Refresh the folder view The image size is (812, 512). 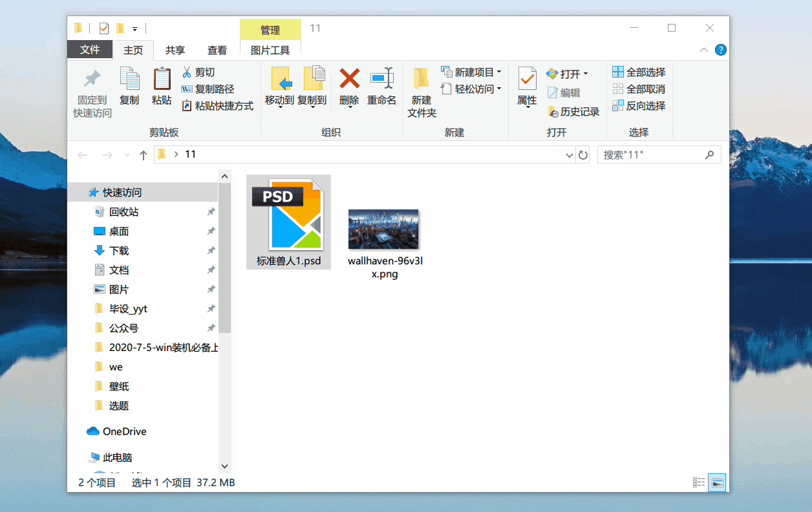coord(582,155)
